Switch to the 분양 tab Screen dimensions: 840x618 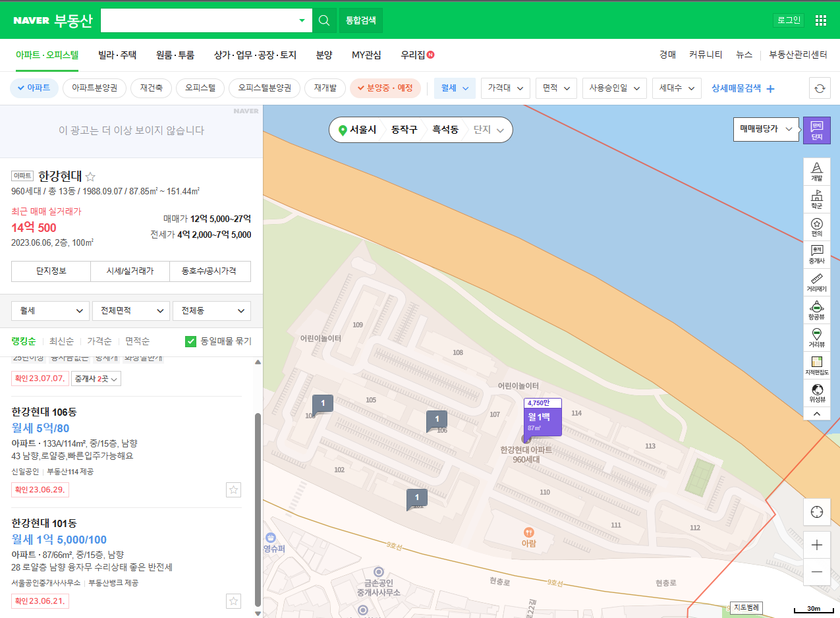(324, 55)
